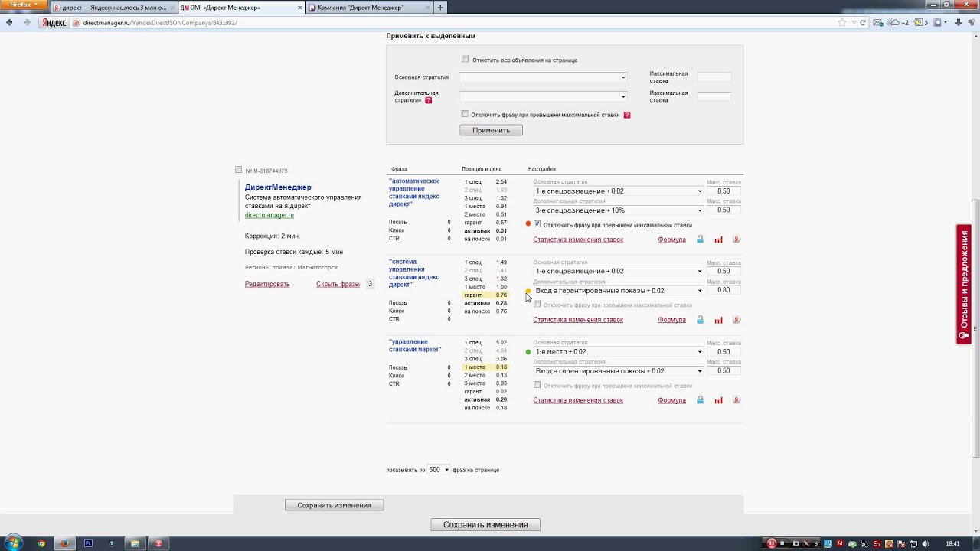Select ad checkbox № M-318744979
Screen dimensions: 980x551
(x=239, y=170)
